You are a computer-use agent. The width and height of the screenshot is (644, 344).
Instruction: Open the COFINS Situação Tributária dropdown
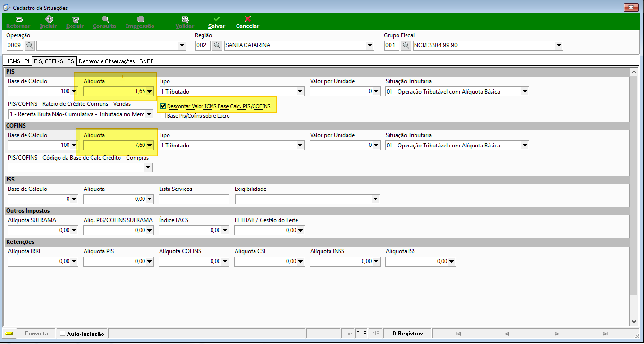pos(525,146)
